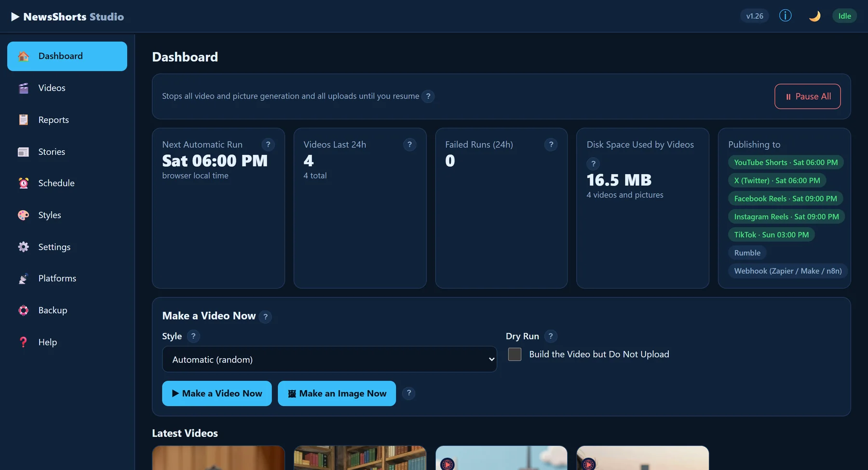
Task: Toggle dark mode with the moon icon
Action: tap(814, 16)
